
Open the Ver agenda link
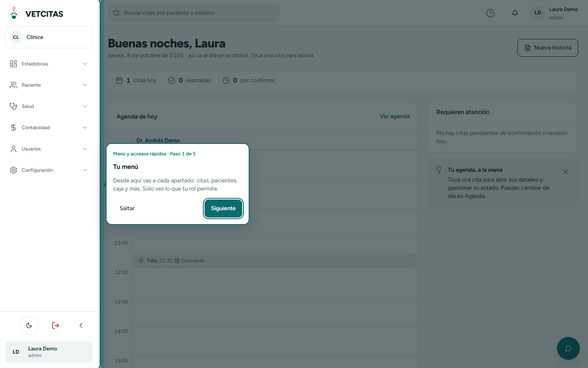coord(394,117)
